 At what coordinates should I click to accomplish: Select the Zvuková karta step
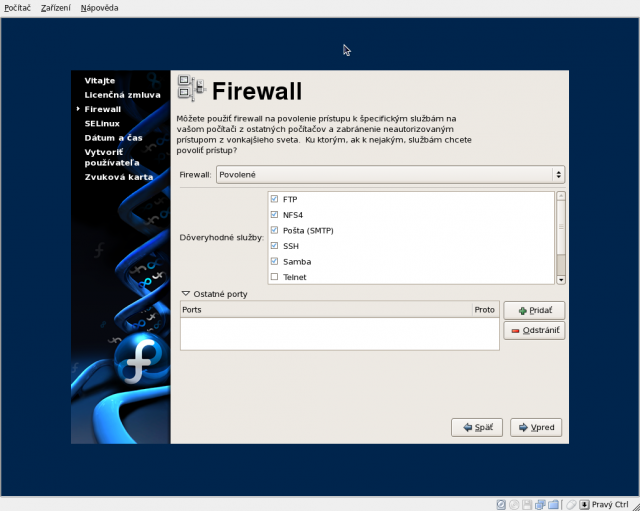tap(119, 177)
